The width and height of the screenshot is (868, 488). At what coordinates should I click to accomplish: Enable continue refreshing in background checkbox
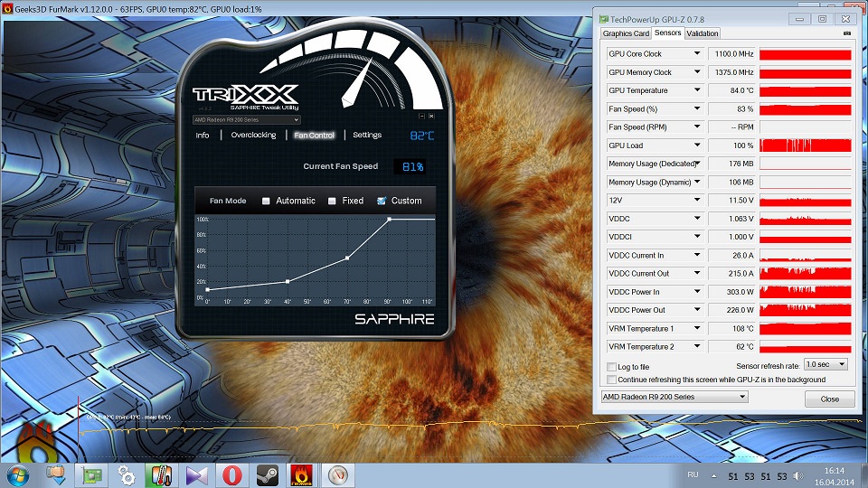coord(612,380)
